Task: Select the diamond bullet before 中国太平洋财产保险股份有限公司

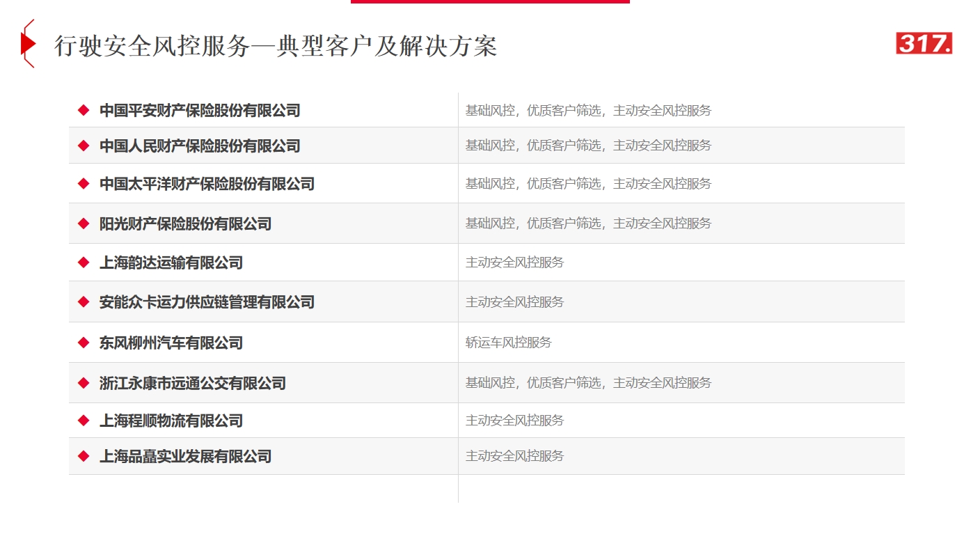Action: point(84,184)
